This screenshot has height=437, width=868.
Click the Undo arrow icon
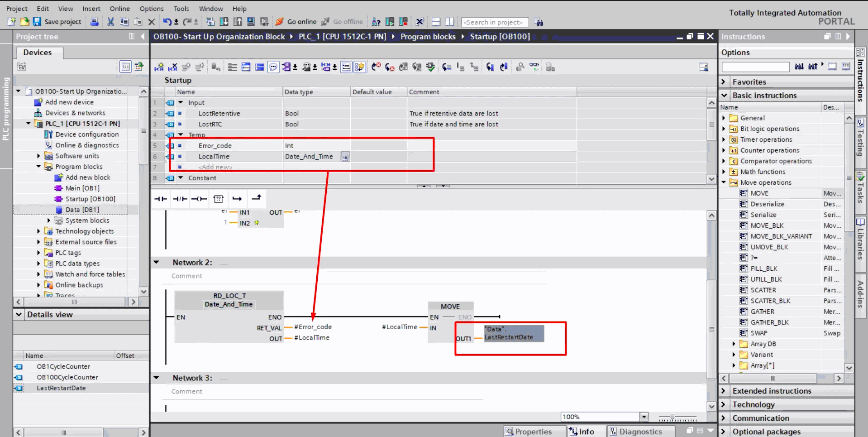click(x=167, y=22)
